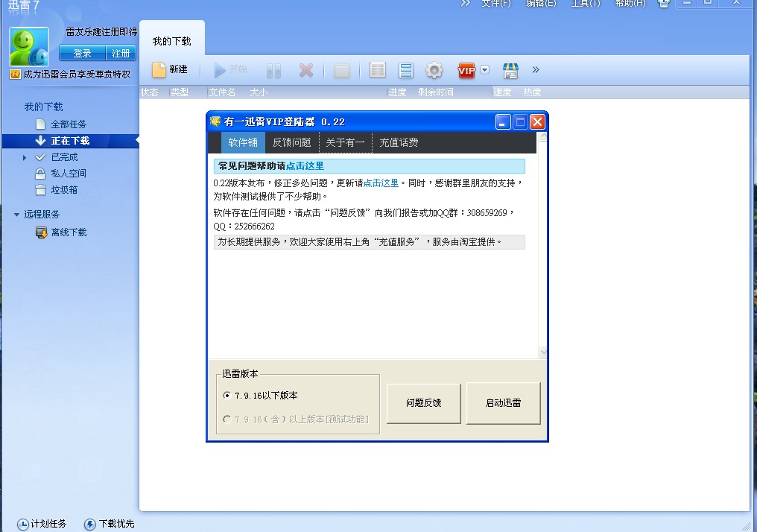Image resolution: width=757 pixels, height=532 pixels.
Task: Open 离线下载 in sidebar
Action: [x=69, y=232]
